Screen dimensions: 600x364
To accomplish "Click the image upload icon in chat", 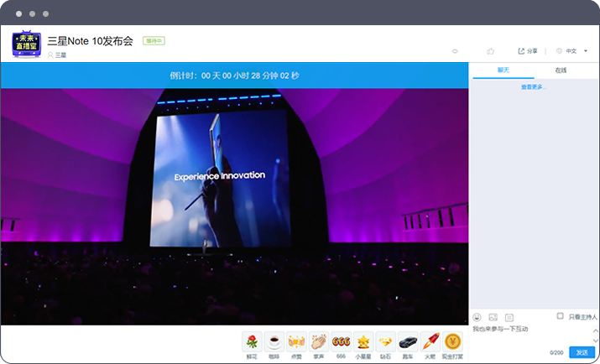I will tap(493, 317).
